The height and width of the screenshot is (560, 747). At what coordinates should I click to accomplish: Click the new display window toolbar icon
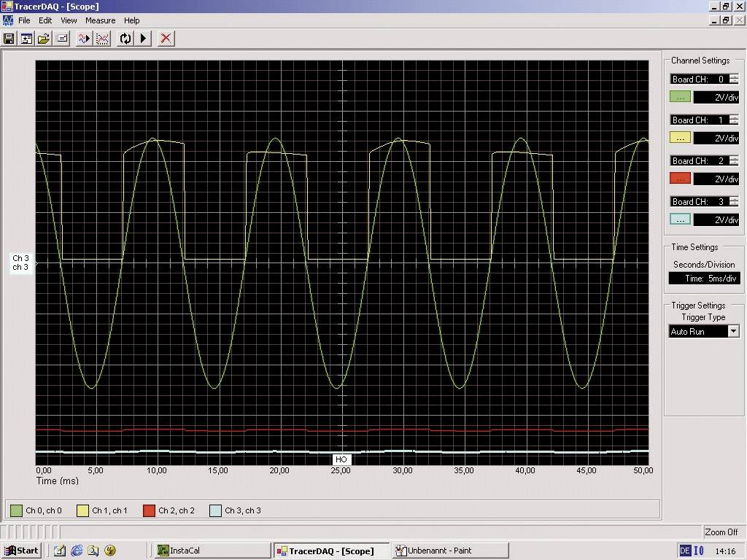[26, 39]
